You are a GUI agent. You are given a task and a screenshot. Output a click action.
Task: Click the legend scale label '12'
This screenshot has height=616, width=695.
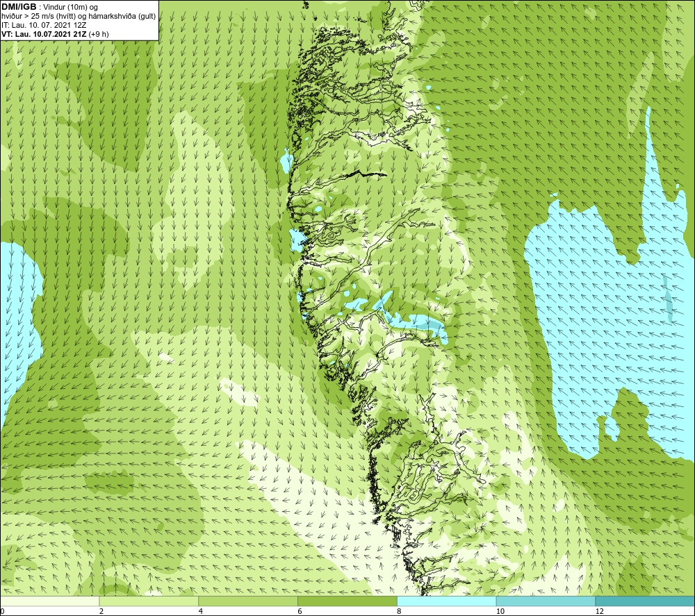click(x=600, y=612)
